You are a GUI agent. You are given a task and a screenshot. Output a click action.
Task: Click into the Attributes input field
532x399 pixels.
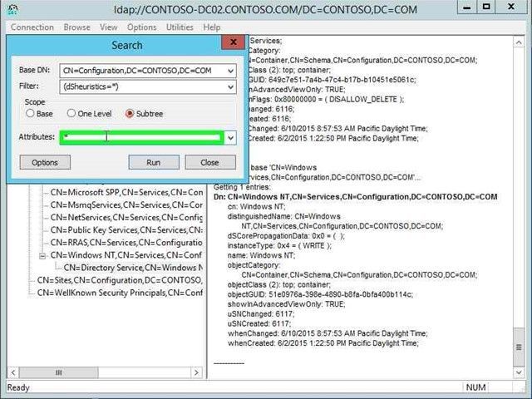[142, 137]
